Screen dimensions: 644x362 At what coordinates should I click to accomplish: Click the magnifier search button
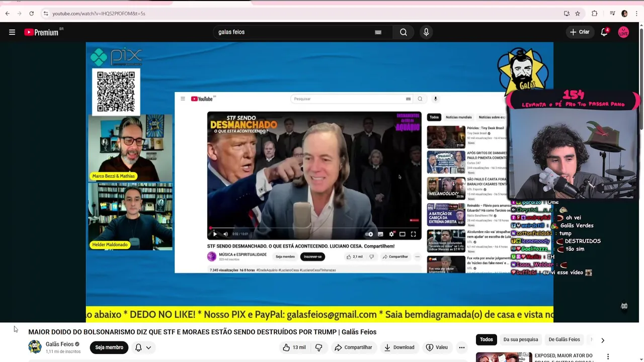click(x=404, y=32)
